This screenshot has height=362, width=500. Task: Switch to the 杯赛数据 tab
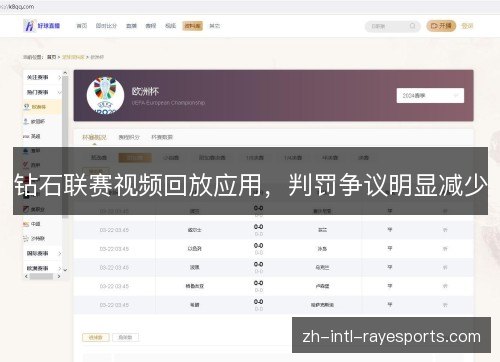coord(162,137)
